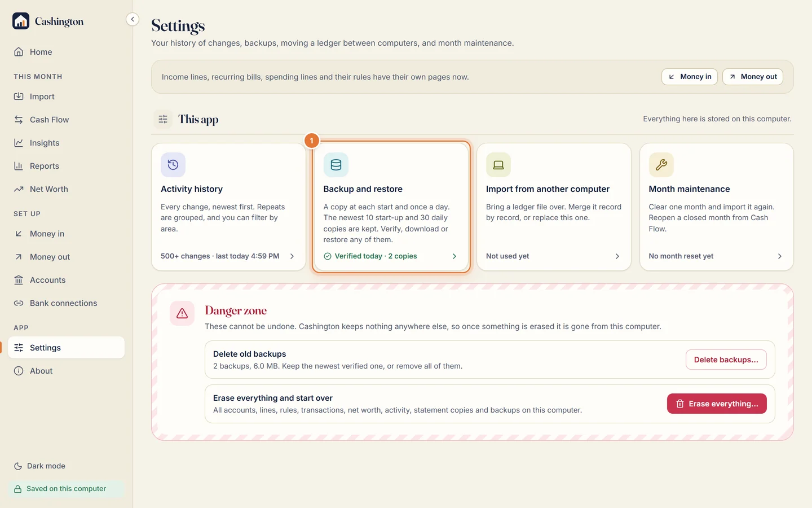Go to Money out from the sidebar

[x=66, y=257]
